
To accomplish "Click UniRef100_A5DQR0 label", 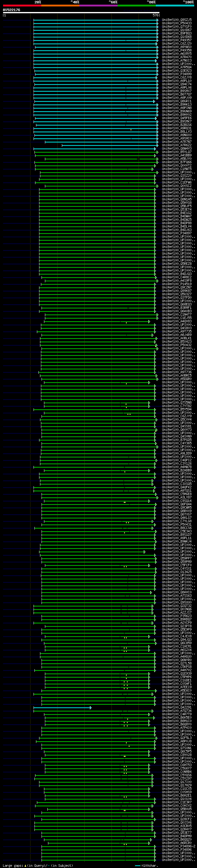I will (x=177, y=379).
